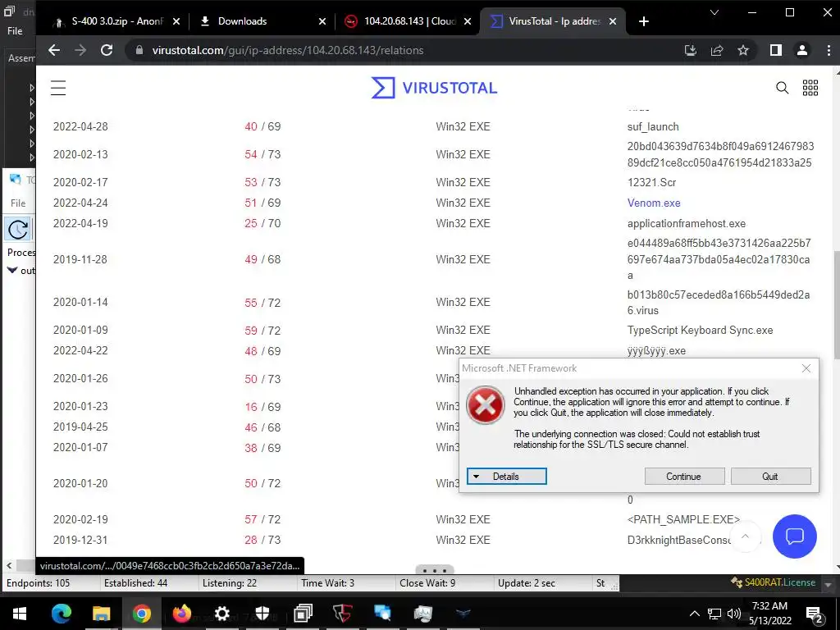Open the Chrome profile avatar menu
840x630 pixels.
(x=802, y=50)
